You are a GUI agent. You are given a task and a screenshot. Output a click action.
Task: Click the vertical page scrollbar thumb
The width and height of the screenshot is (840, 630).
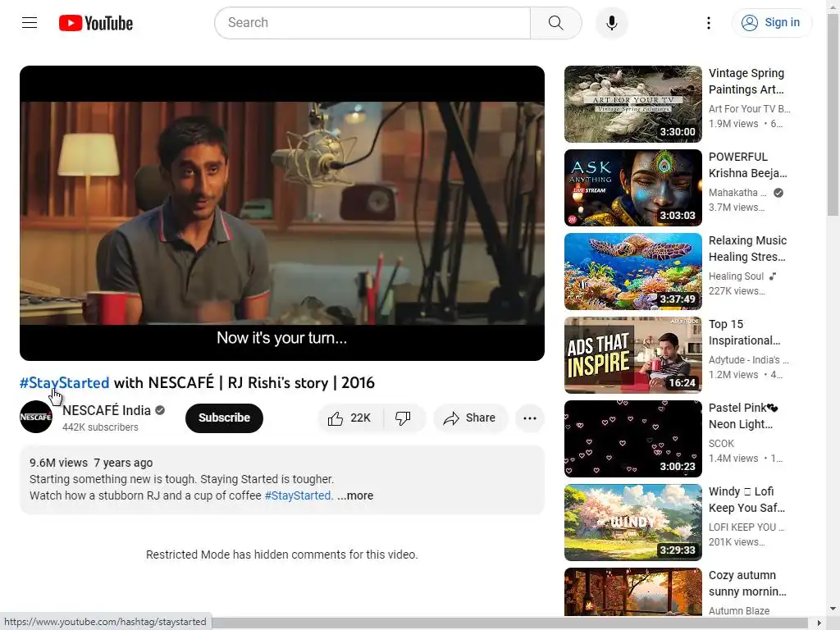[833, 115]
